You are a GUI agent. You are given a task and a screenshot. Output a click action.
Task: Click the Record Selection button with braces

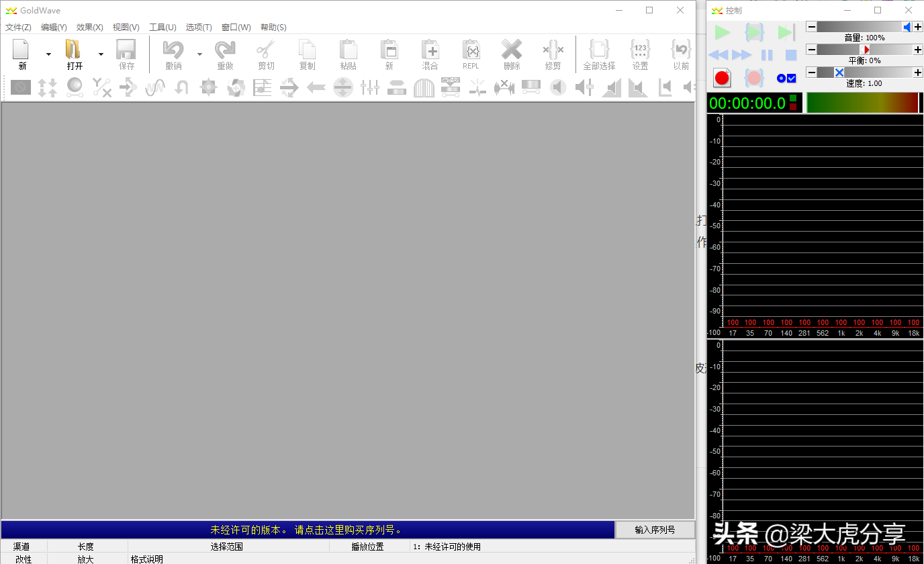[x=754, y=78]
